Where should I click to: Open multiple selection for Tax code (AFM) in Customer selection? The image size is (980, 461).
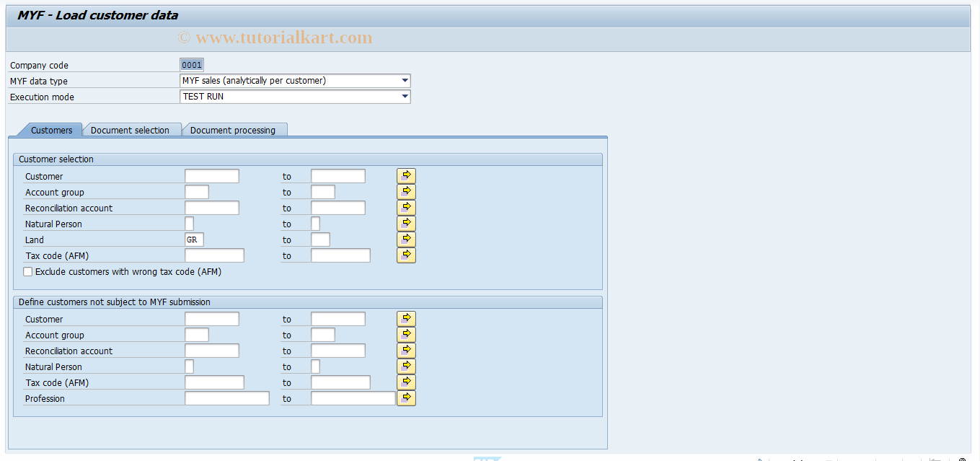point(406,255)
